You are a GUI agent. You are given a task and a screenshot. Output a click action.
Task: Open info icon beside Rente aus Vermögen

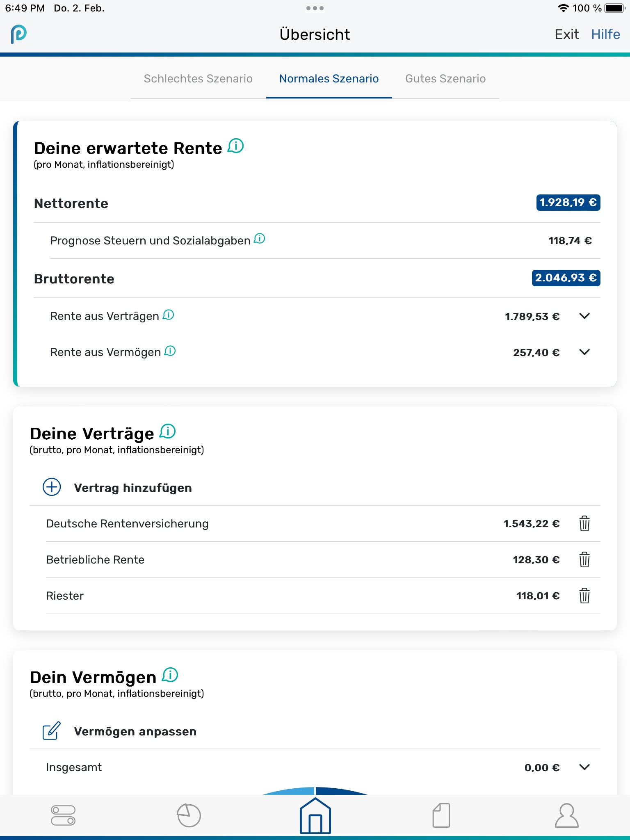point(170,351)
